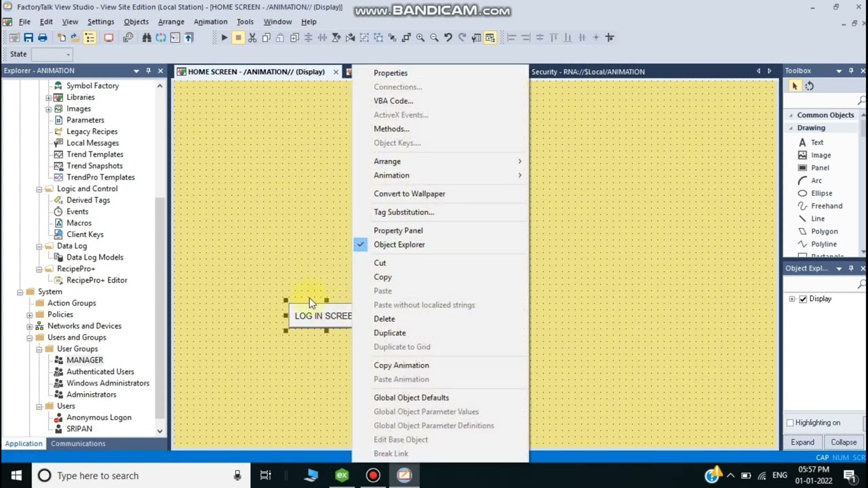Select Tag Substitution... menu entry

(440, 212)
